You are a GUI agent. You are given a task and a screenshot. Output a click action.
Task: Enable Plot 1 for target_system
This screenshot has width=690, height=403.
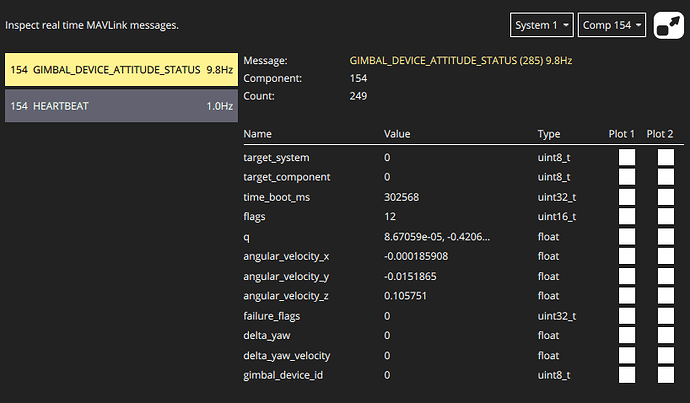pyautogui.click(x=627, y=157)
